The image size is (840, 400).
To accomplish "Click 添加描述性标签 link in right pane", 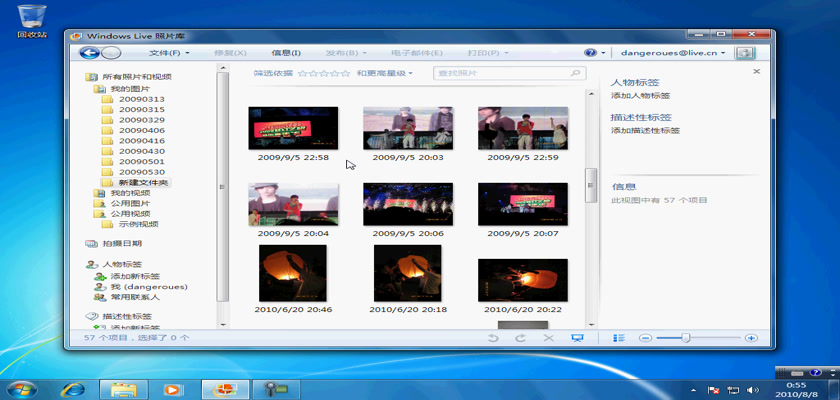I will pyautogui.click(x=645, y=131).
